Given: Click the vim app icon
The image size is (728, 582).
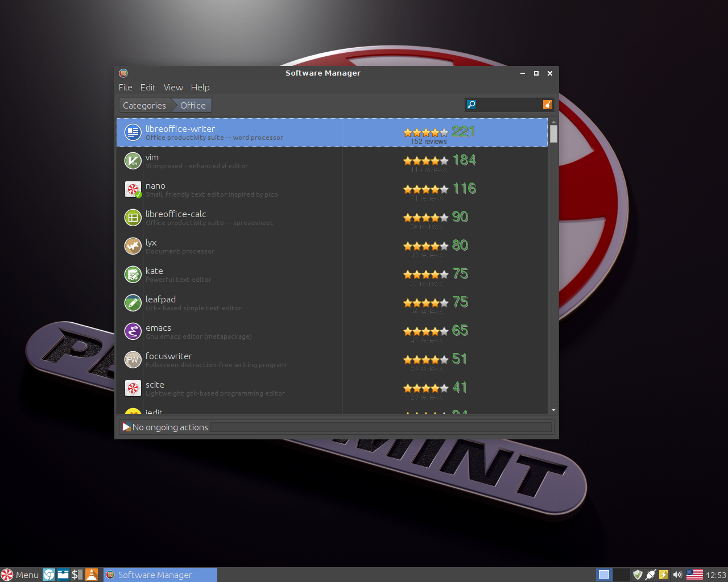Looking at the screenshot, I should click(133, 161).
